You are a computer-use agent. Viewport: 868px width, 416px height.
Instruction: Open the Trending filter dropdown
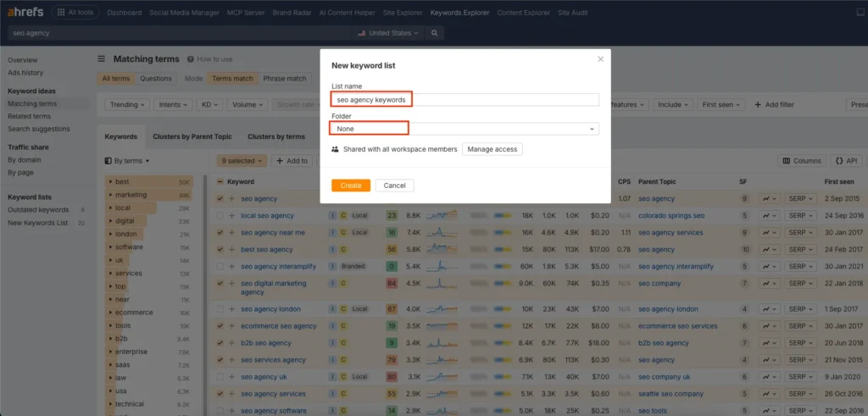[127, 104]
